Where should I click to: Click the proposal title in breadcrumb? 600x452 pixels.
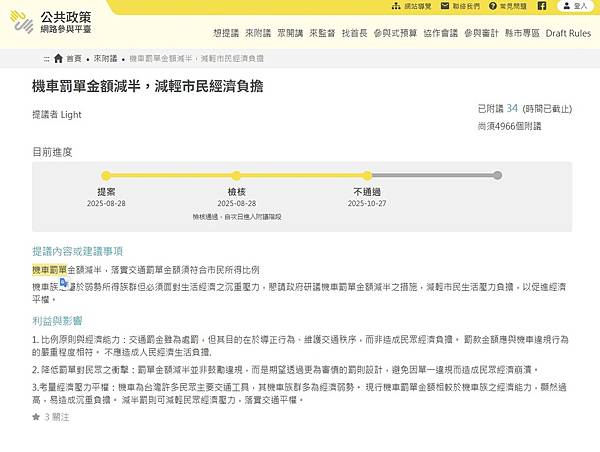point(196,59)
